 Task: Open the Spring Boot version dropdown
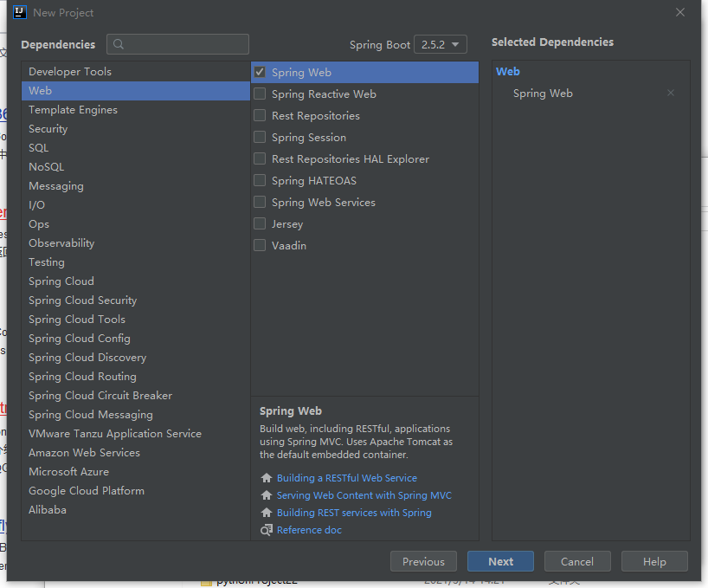pos(441,44)
